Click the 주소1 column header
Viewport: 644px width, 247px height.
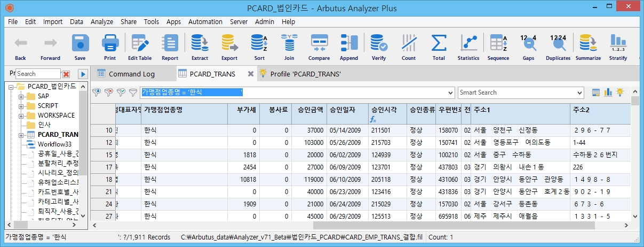point(521,114)
